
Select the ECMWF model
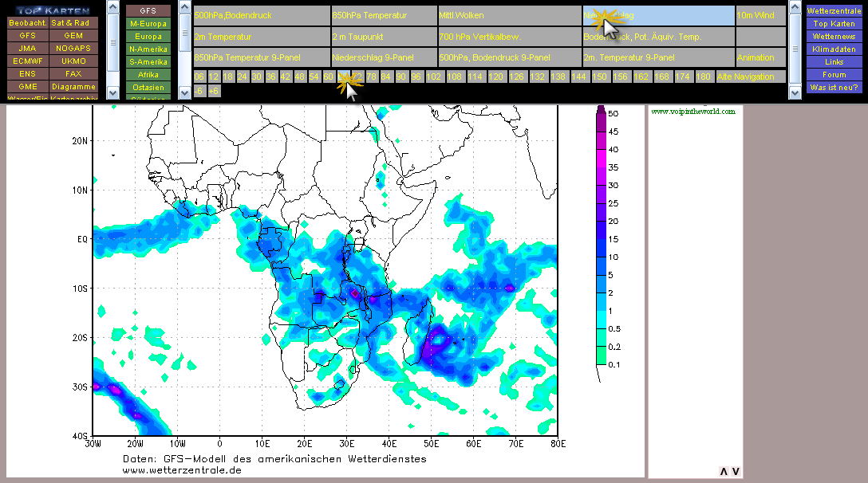[x=28, y=61]
